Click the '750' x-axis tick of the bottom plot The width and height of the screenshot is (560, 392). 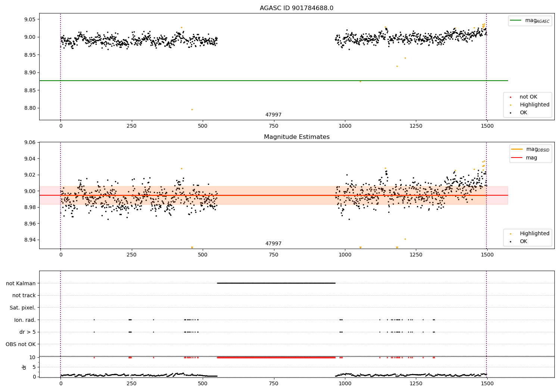[x=274, y=383]
